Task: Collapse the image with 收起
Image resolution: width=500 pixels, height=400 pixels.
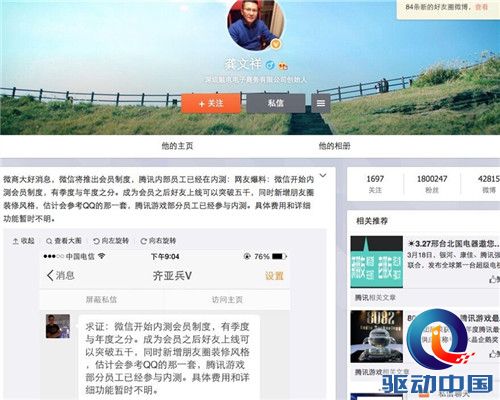Action: [24, 241]
